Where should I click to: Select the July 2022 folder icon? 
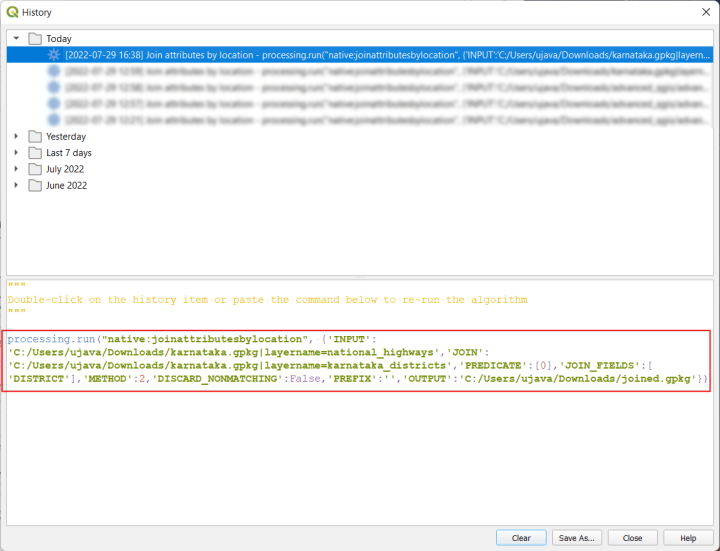coord(35,169)
